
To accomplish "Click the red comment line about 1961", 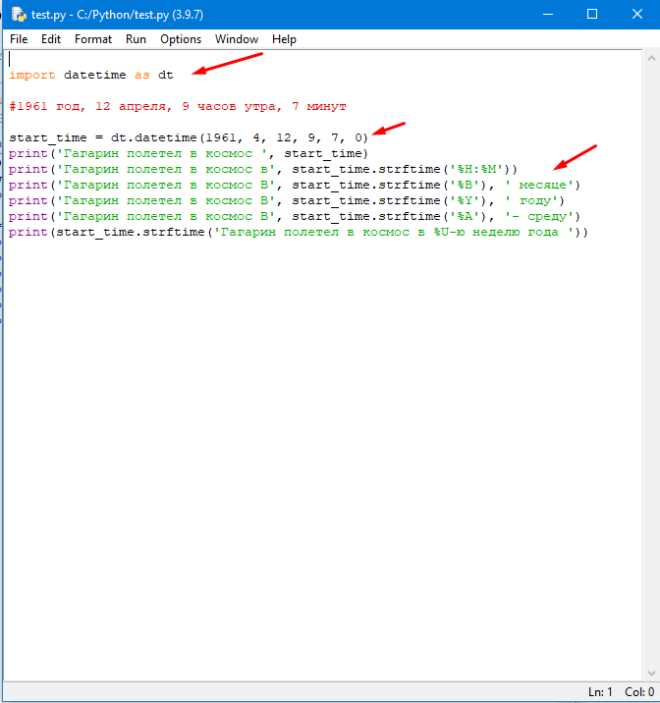I will 178,106.
